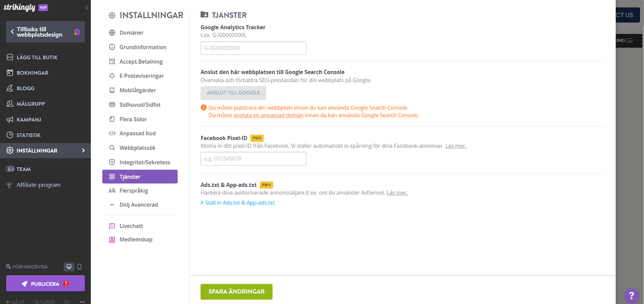This screenshot has height=304, width=644.
Task: Select the Domäner settings tab
Action: [131, 33]
